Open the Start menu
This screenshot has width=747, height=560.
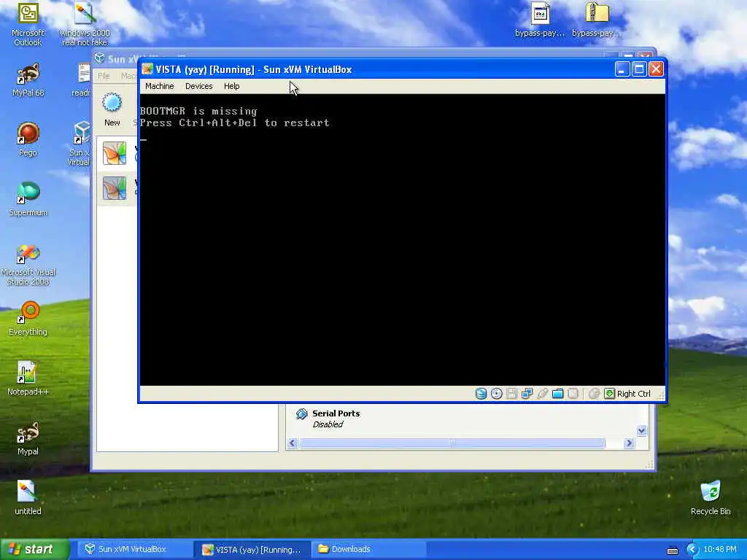(34, 549)
